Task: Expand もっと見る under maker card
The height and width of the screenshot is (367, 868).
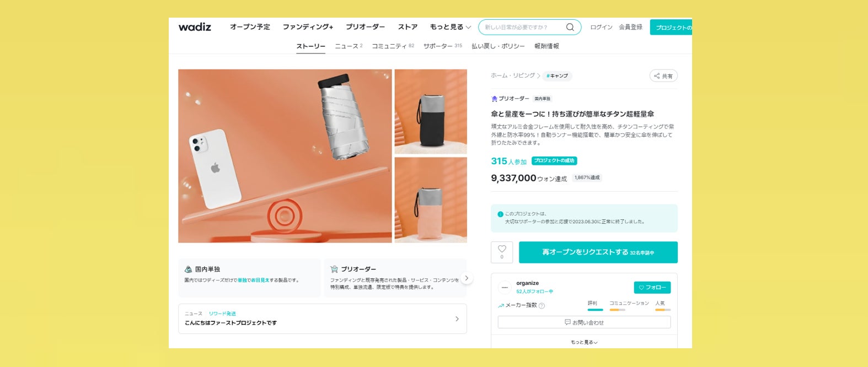Action: 584,342
